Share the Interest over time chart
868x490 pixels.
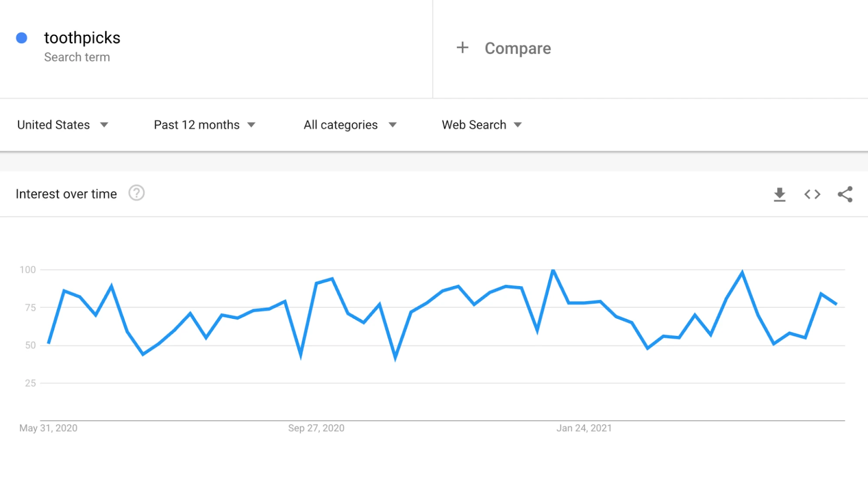[x=845, y=194]
